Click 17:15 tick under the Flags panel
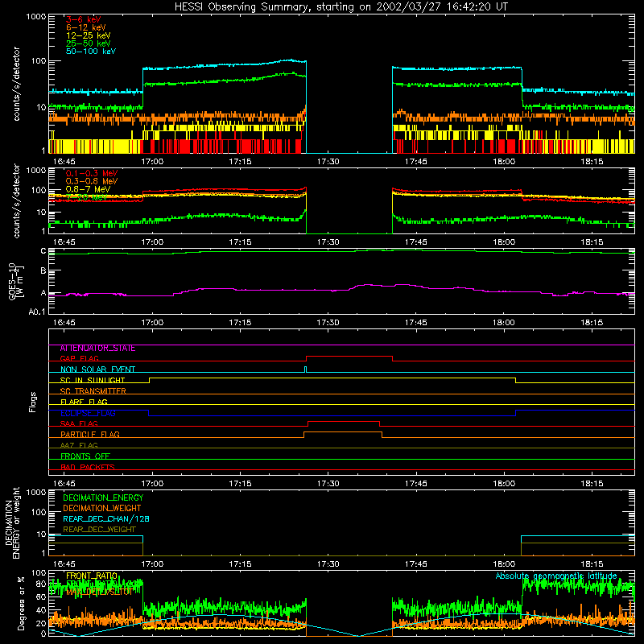This screenshot has width=644, height=644. 240,484
